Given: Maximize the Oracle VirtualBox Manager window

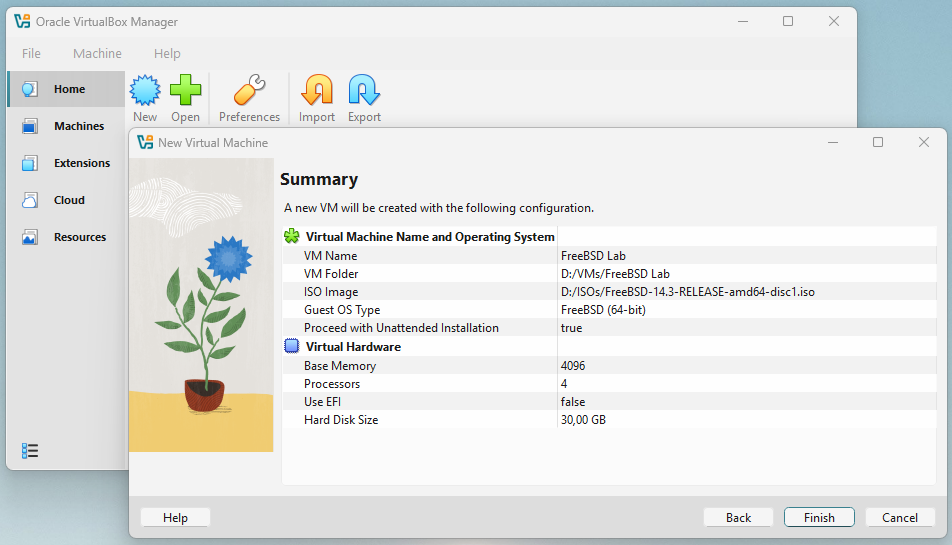Looking at the screenshot, I should click(788, 21).
